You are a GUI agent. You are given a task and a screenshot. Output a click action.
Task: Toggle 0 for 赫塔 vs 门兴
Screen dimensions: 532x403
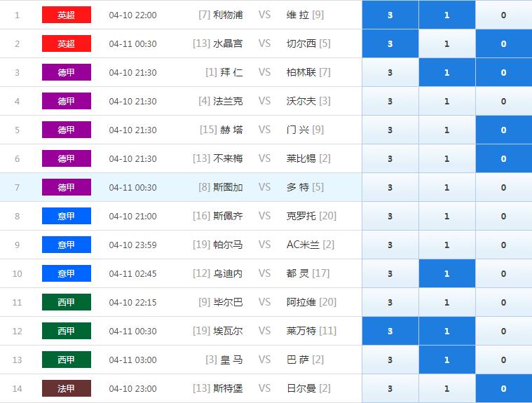[503, 130]
